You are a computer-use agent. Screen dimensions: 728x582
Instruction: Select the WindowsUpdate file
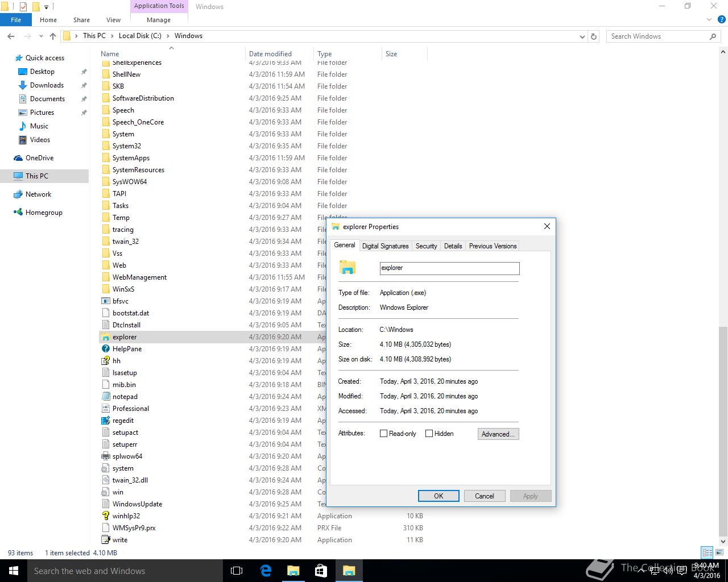pos(137,504)
